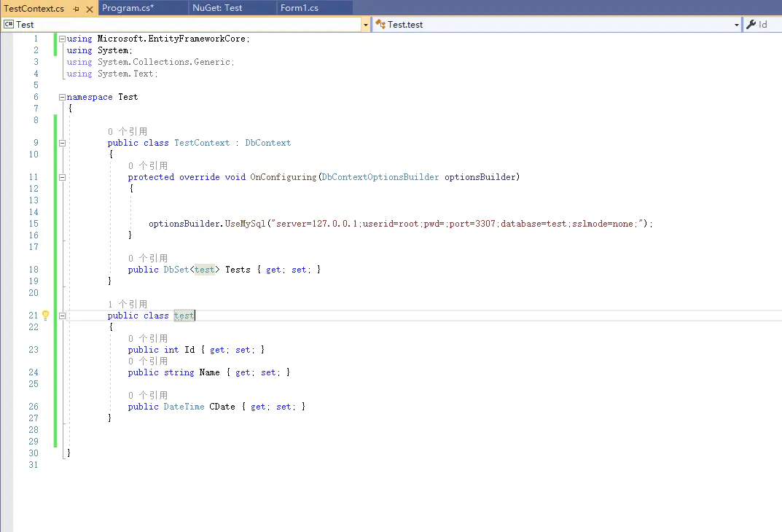Open references link above Tests DbSet property
This screenshot has width=782, height=532.
148,258
